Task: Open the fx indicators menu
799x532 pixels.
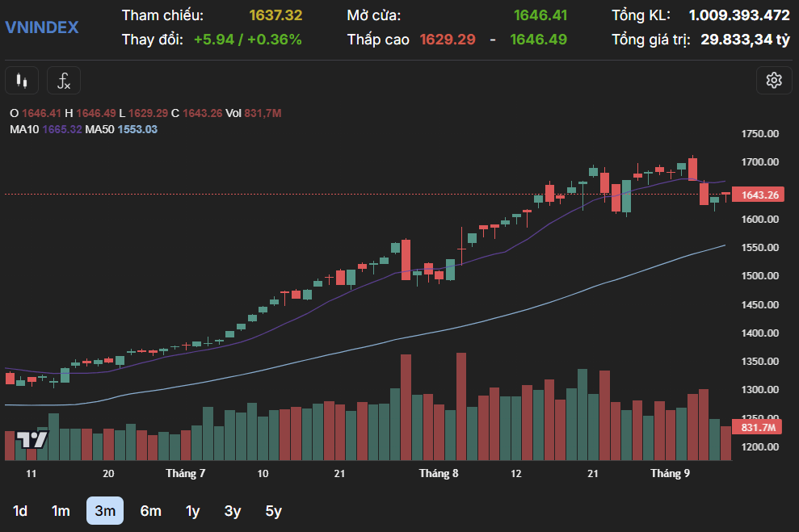Action: pos(64,81)
